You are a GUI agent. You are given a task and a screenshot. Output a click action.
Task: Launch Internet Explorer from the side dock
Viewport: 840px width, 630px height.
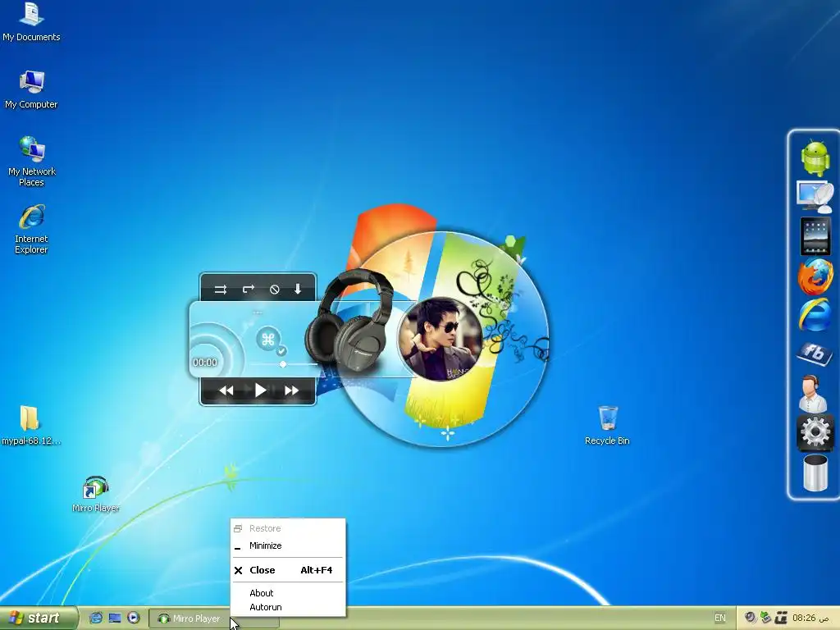pos(815,315)
